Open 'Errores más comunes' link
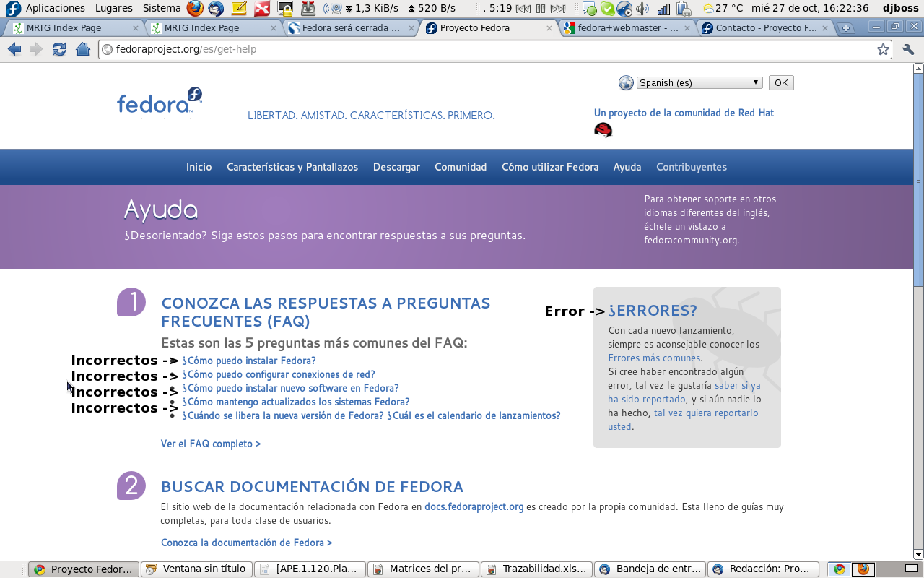Image resolution: width=924 pixels, height=578 pixels. (654, 358)
